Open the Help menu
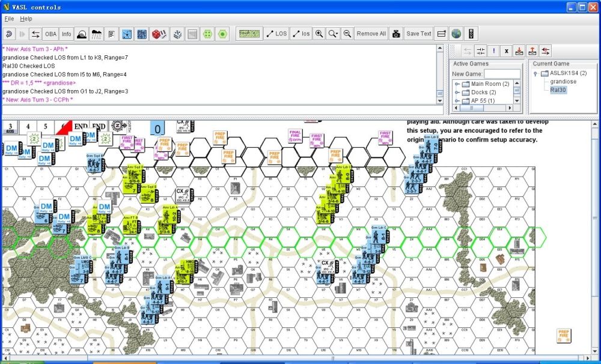This screenshot has width=601, height=364. pyautogui.click(x=26, y=19)
